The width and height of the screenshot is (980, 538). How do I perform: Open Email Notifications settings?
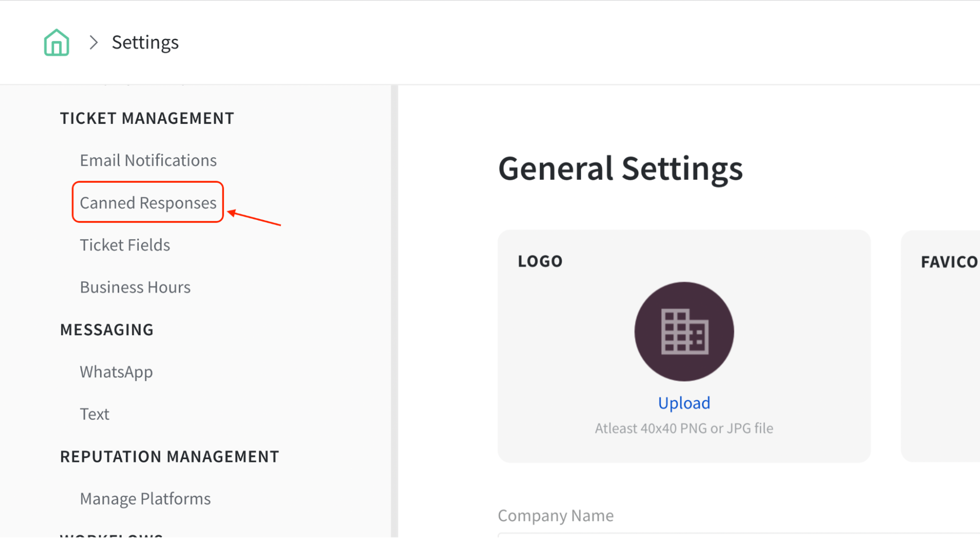[148, 160]
